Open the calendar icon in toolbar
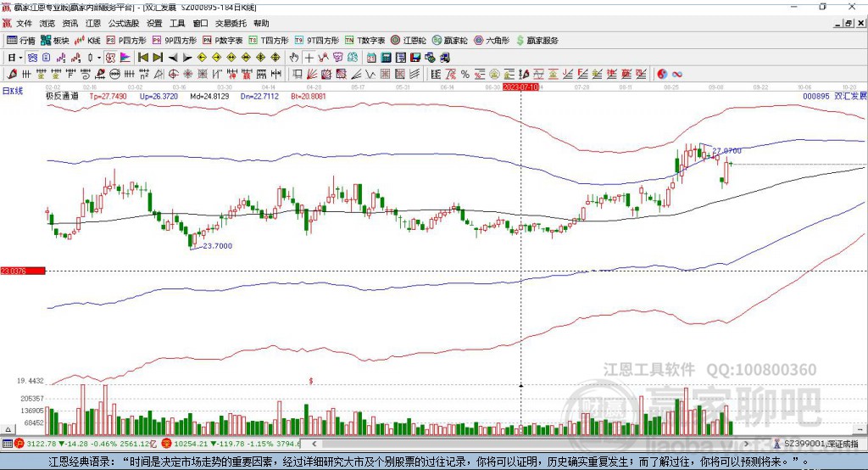The width and height of the screenshot is (868, 470). click(371, 58)
